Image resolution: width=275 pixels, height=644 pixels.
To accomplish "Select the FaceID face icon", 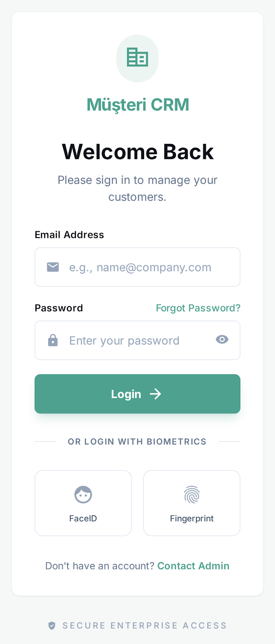I will (83, 494).
